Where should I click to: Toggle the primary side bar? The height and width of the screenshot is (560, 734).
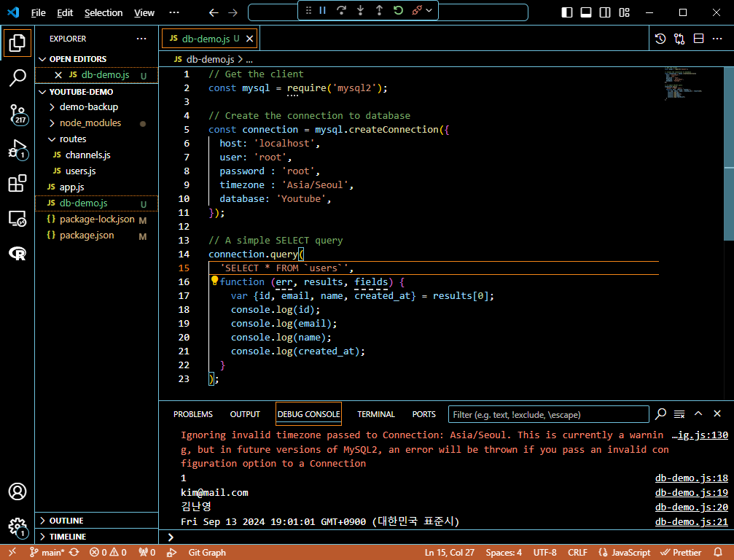point(567,12)
